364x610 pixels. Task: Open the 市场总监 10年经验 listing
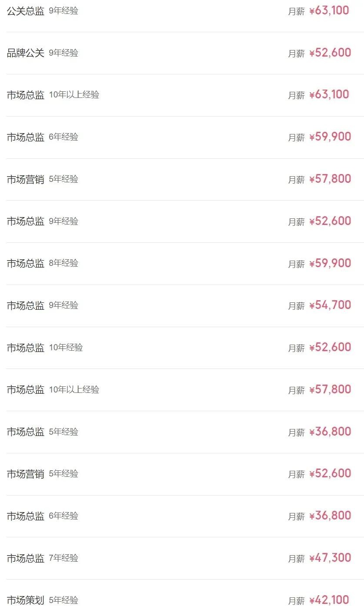26,348
